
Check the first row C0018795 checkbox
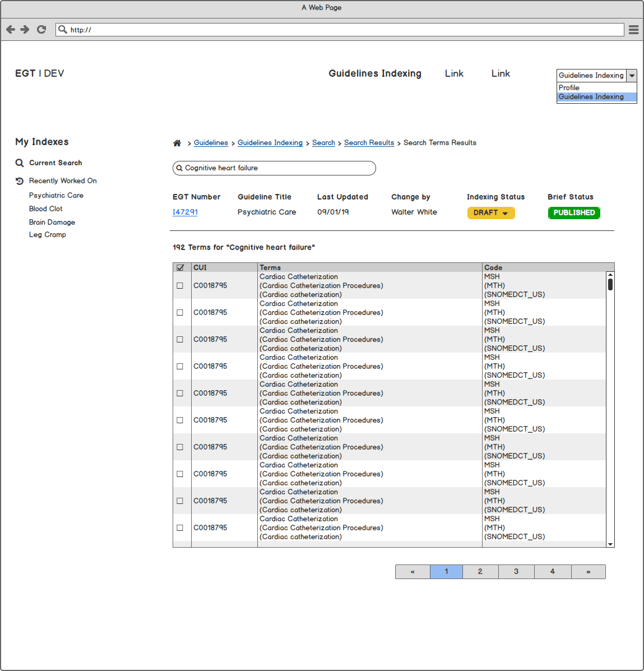pyautogui.click(x=180, y=286)
